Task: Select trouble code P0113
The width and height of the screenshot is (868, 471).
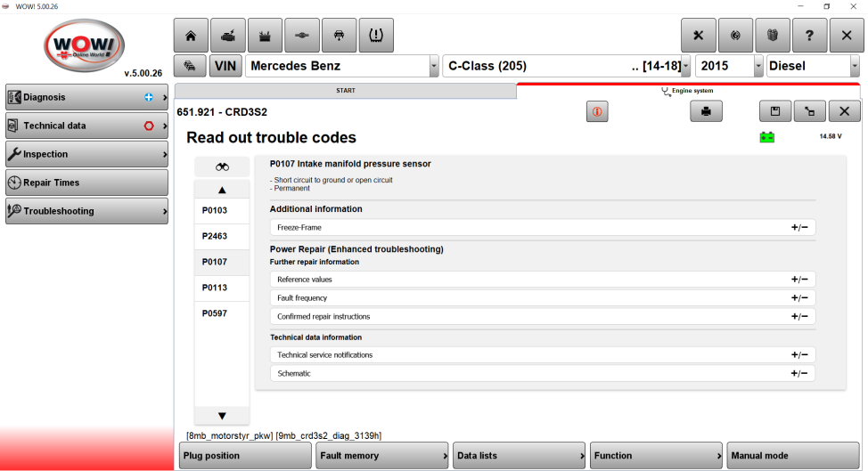Action: click(x=222, y=288)
